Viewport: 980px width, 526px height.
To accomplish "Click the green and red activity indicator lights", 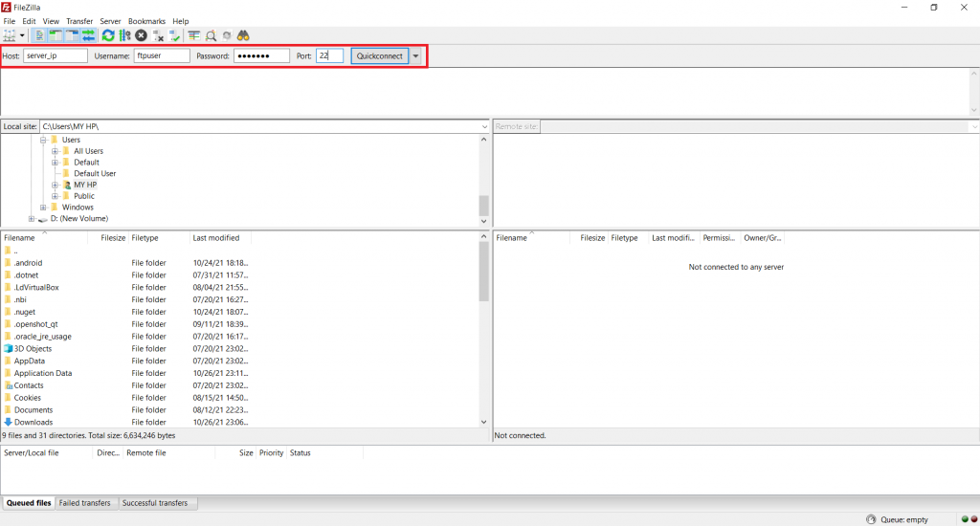I will pyautogui.click(x=969, y=519).
